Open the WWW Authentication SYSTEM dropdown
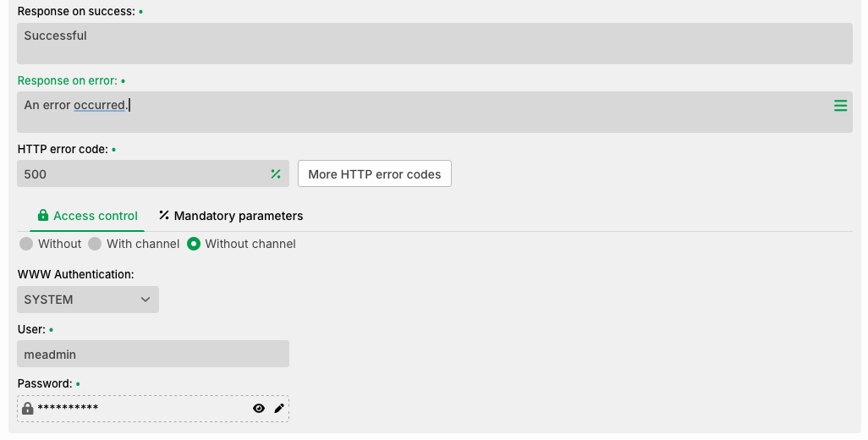Viewport: 868px width, 440px height. [88, 300]
